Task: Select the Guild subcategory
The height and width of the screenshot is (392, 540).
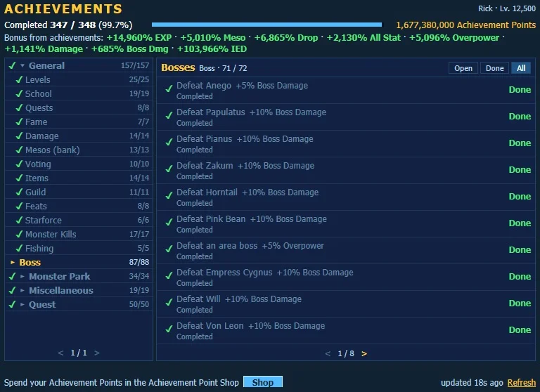Action: point(79,192)
